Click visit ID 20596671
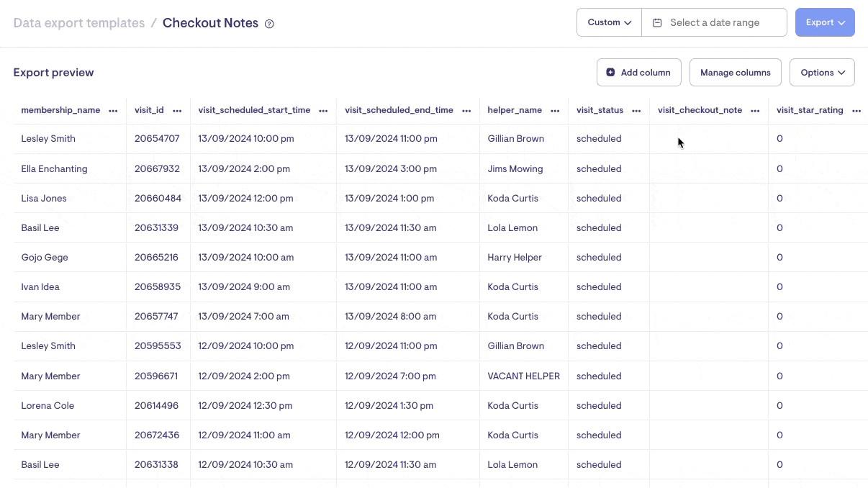This screenshot has height=488, width=868. tap(156, 376)
